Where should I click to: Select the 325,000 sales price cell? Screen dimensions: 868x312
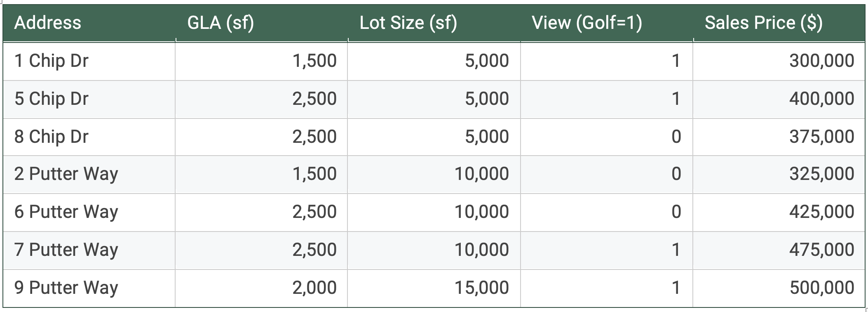(821, 174)
